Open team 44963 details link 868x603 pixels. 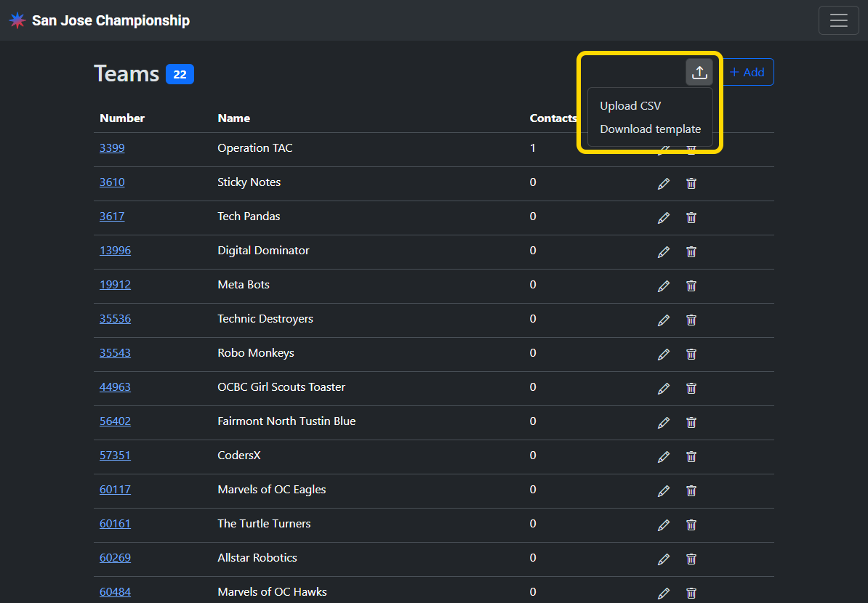click(115, 387)
